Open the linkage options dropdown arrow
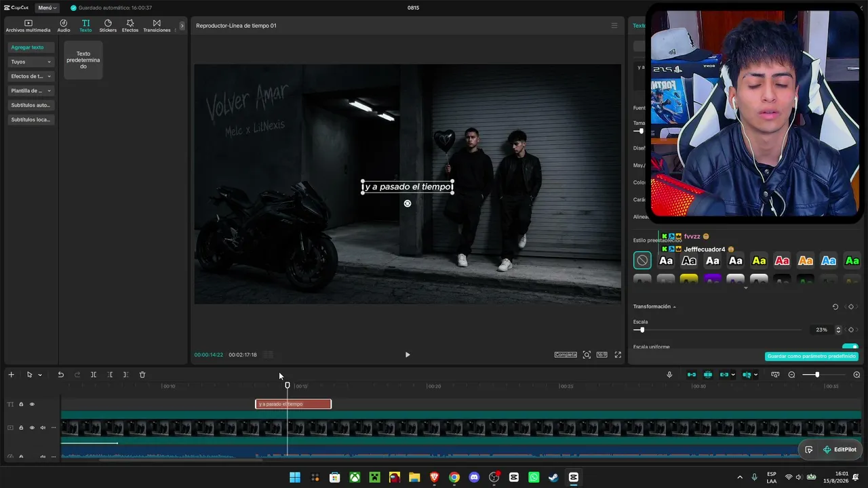The width and height of the screenshot is (868, 488). click(733, 375)
